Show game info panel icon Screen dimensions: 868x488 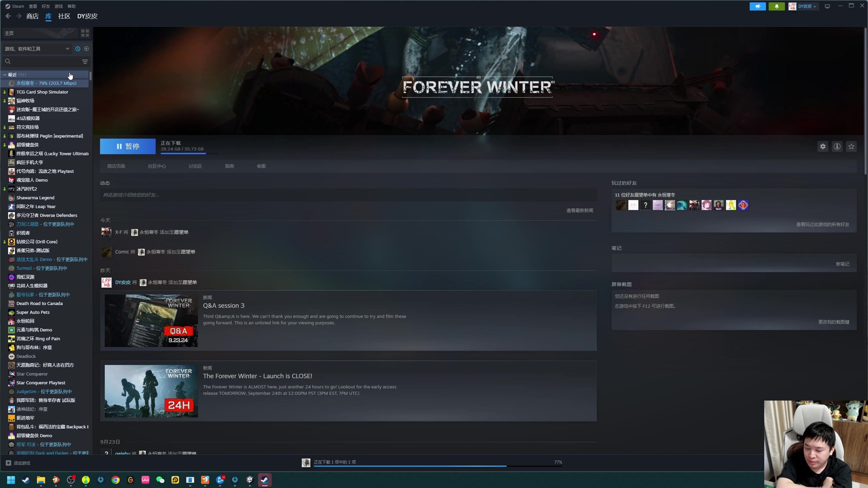click(837, 146)
